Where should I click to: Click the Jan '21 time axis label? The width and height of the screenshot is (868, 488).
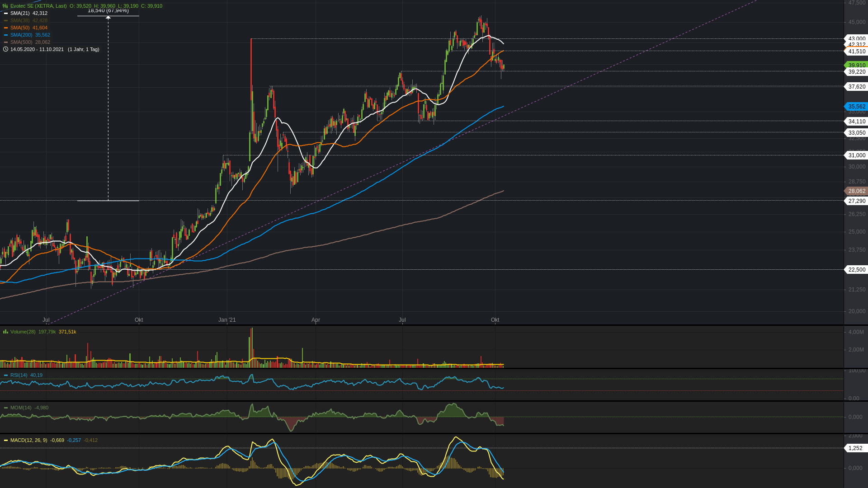pyautogui.click(x=227, y=320)
